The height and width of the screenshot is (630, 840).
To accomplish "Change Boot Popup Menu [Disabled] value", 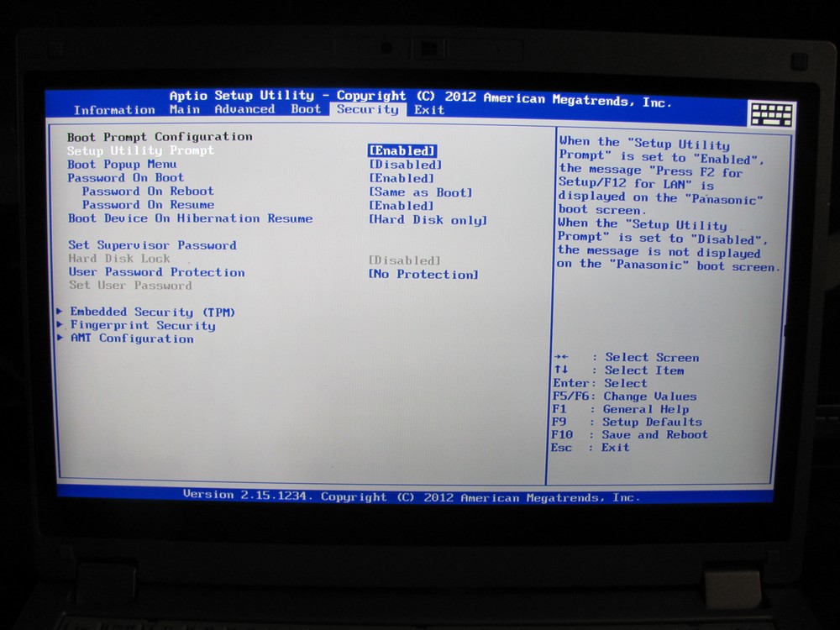I will tap(406, 165).
